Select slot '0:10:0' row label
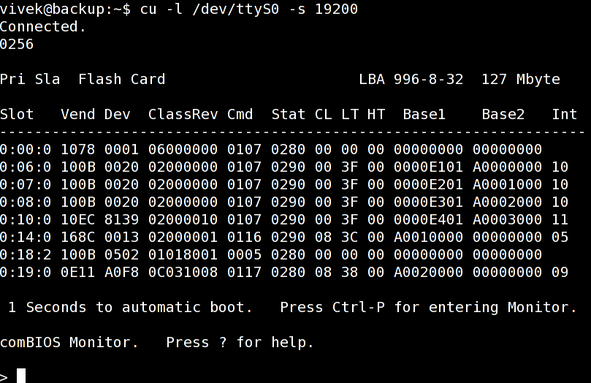591x383 pixels. click(x=26, y=220)
